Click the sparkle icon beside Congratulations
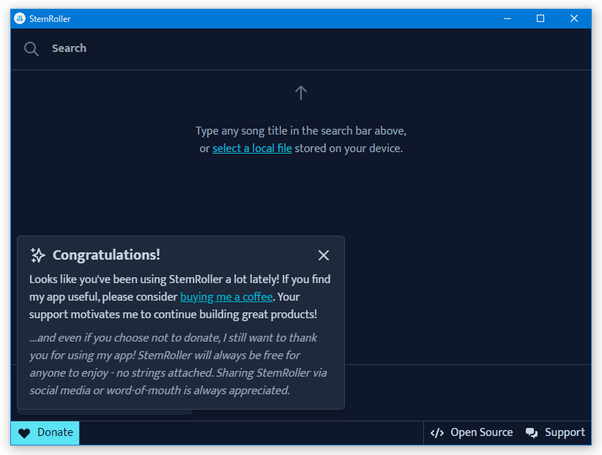Image resolution: width=602 pixels, height=455 pixels. tap(38, 255)
